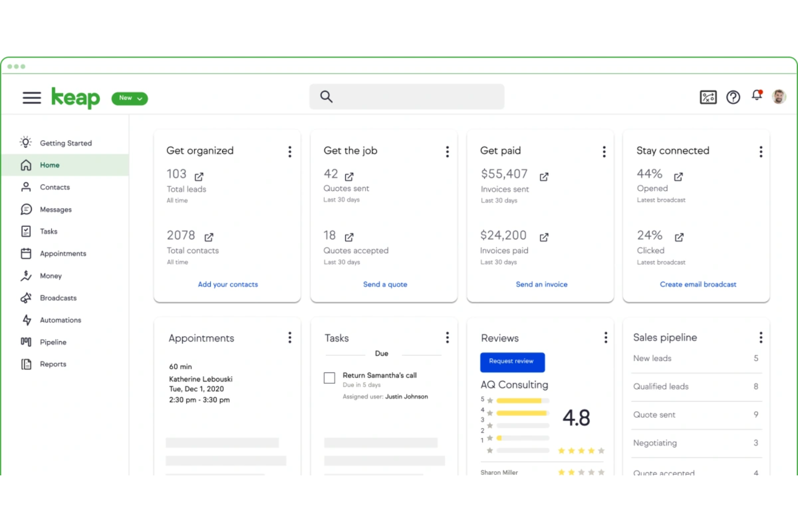The width and height of the screenshot is (798, 532).
Task: Open Pipeline via its sidebar icon
Action: click(26, 342)
